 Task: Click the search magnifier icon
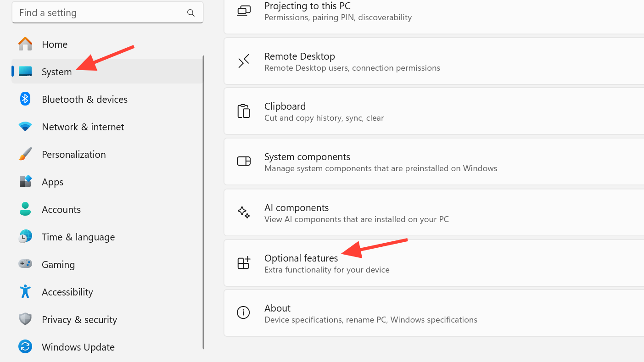191,13
